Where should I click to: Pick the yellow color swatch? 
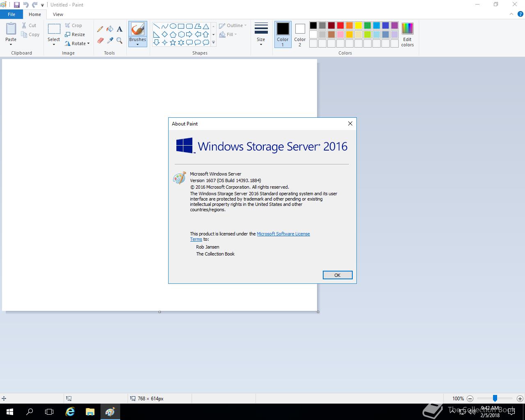pyautogui.click(x=358, y=25)
